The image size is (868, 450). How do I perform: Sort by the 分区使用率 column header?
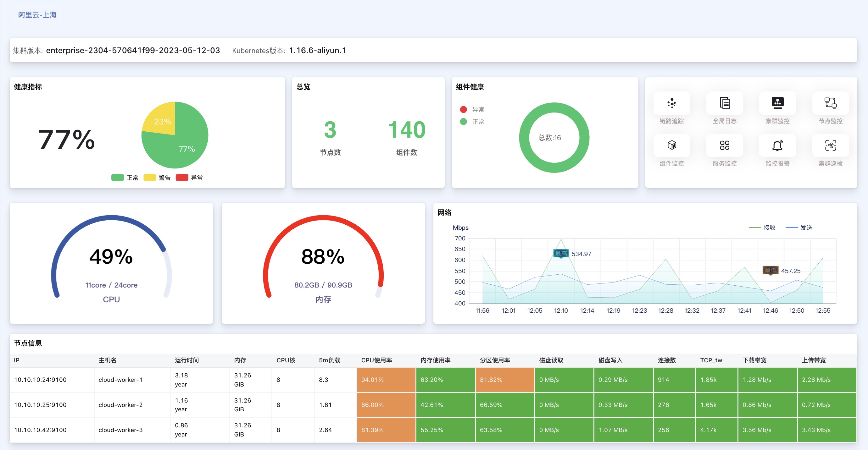tap(495, 360)
